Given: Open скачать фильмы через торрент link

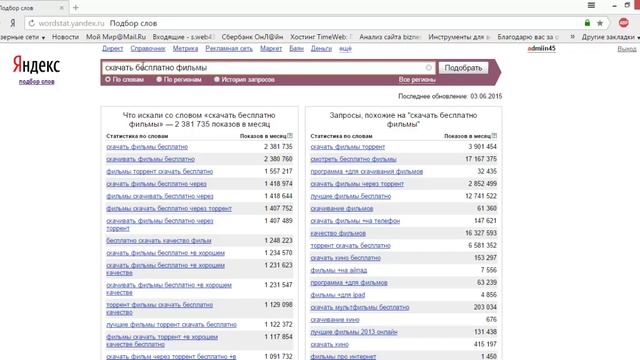Looking at the screenshot, I should [357, 184].
